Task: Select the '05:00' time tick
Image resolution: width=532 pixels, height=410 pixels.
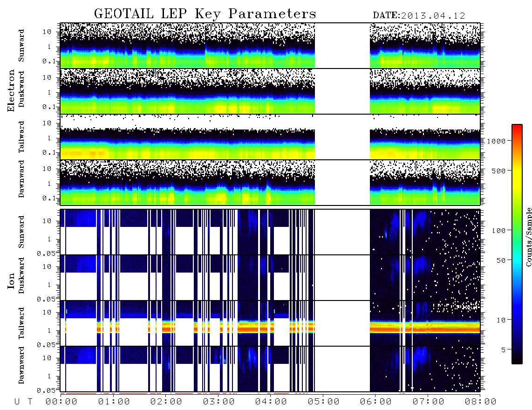Action: (324, 402)
